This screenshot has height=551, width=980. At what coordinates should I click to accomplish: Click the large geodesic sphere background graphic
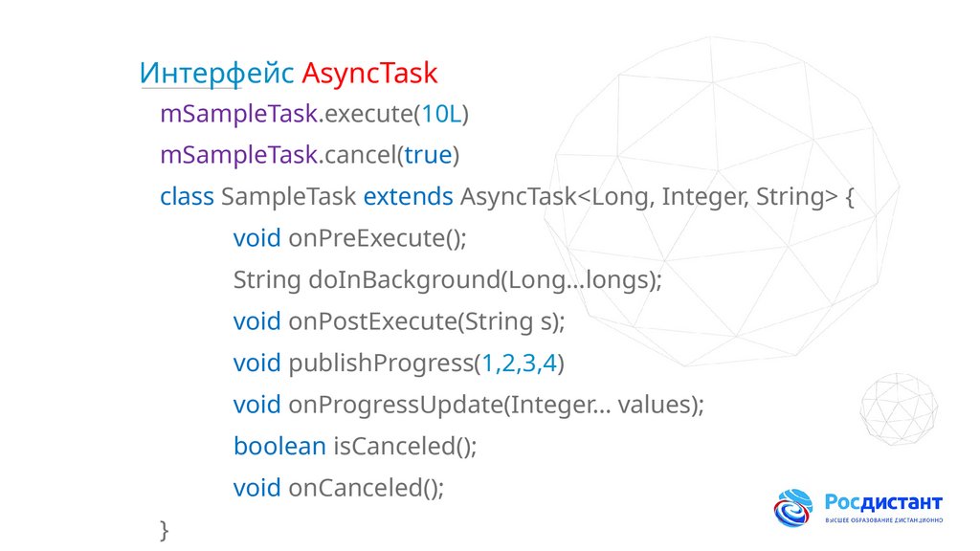727,201
